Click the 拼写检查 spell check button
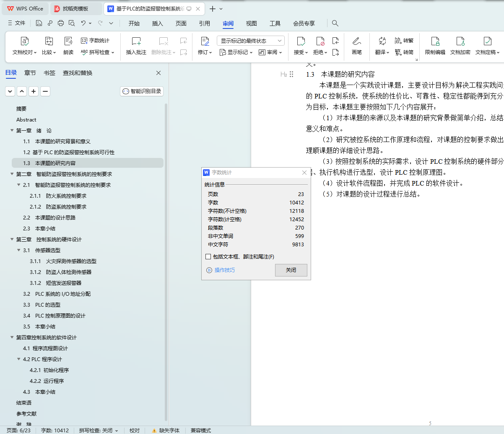 coord(97,52)
